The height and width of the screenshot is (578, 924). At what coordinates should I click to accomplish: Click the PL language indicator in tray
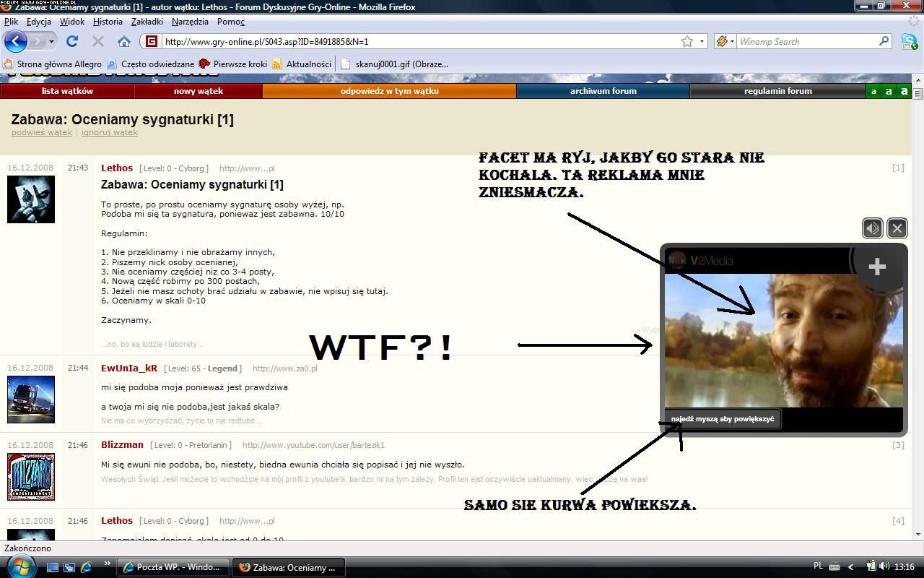818,566
